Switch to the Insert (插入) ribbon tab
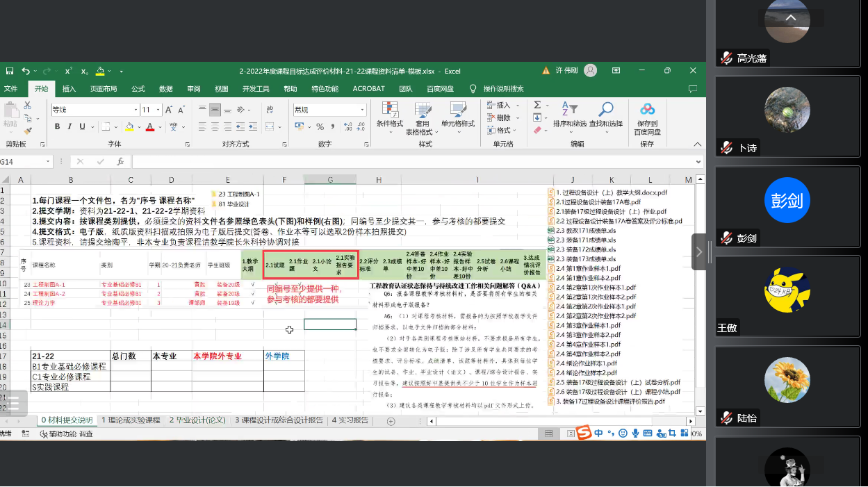 69,89
